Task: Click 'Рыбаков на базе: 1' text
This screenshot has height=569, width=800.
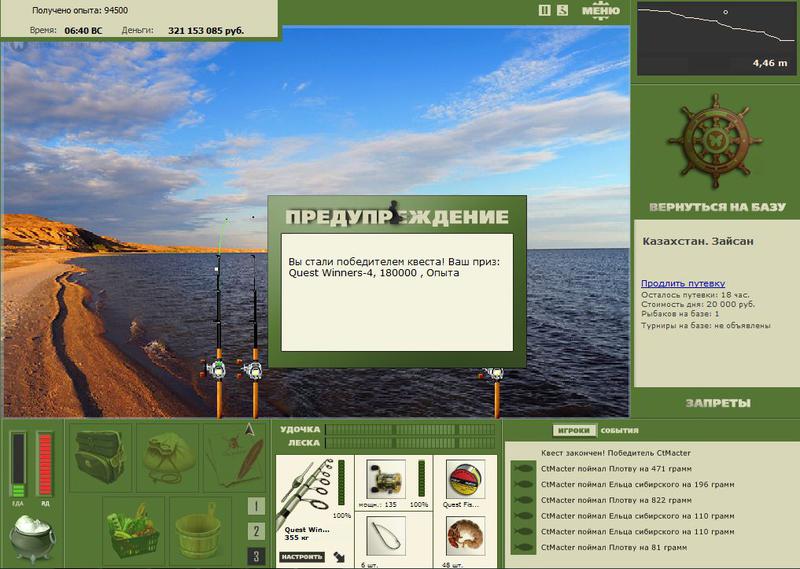Action: [680, 314]
